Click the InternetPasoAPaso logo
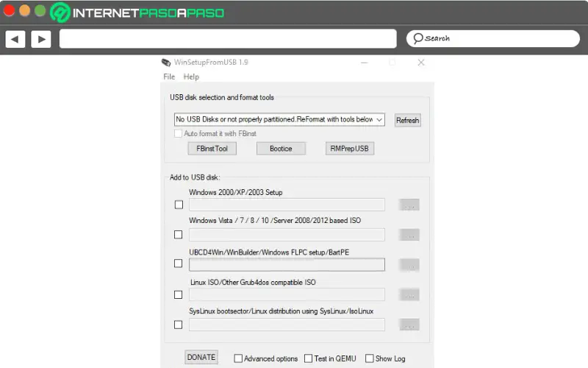Viewport: 588px width, 368px height. (137, 13)
